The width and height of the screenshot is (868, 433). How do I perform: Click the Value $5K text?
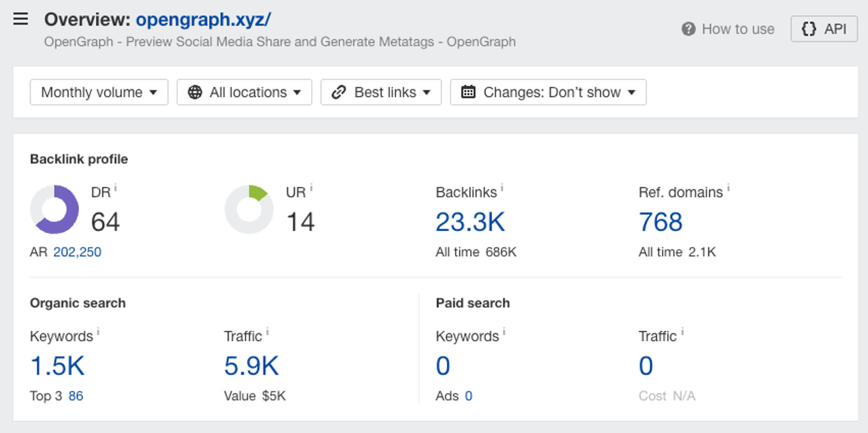point(255,396)
